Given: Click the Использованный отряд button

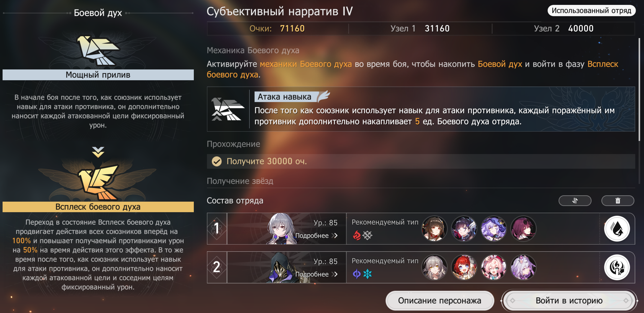Looking at the screenshot, I should pos(591,11).
